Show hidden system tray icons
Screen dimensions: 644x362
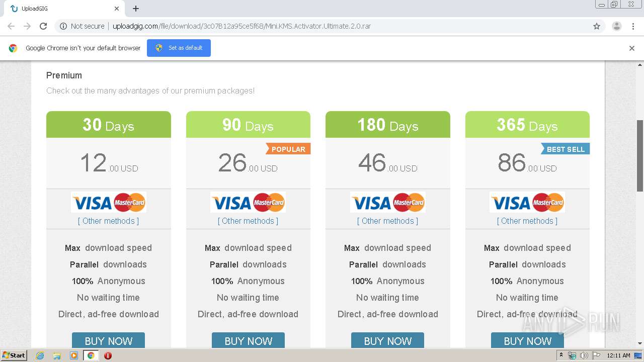(x=561, y=355)
